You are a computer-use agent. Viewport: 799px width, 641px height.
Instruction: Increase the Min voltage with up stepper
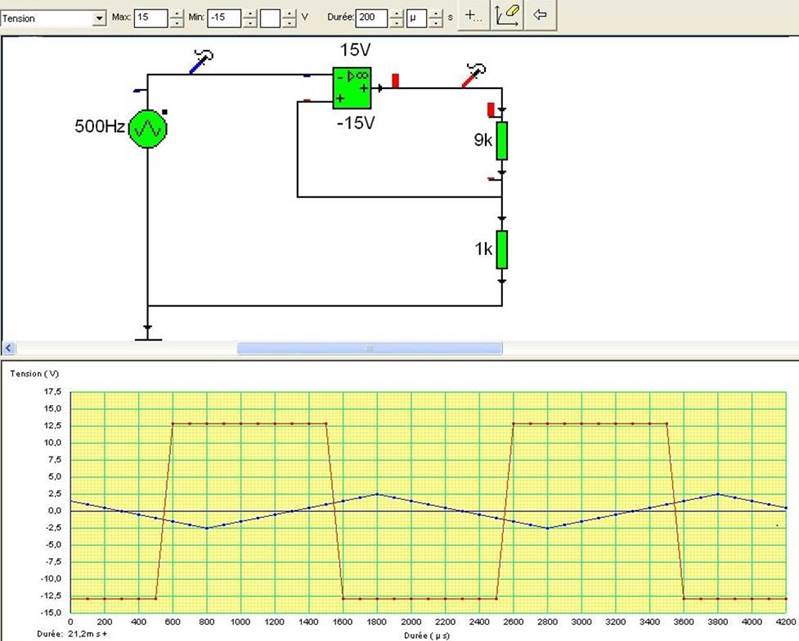[x=250, y=13]
